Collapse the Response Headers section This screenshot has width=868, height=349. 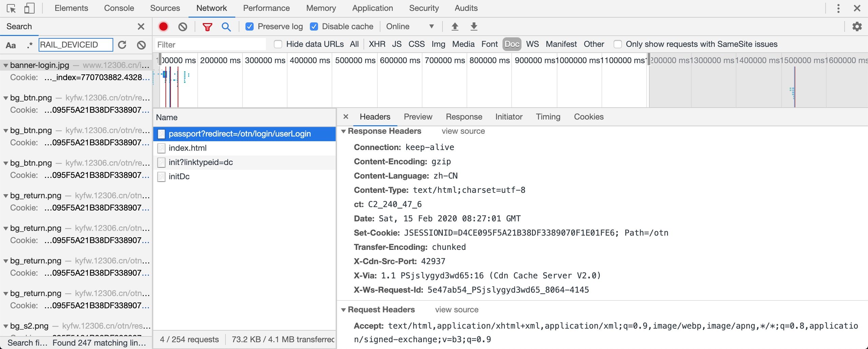(344, 131)
